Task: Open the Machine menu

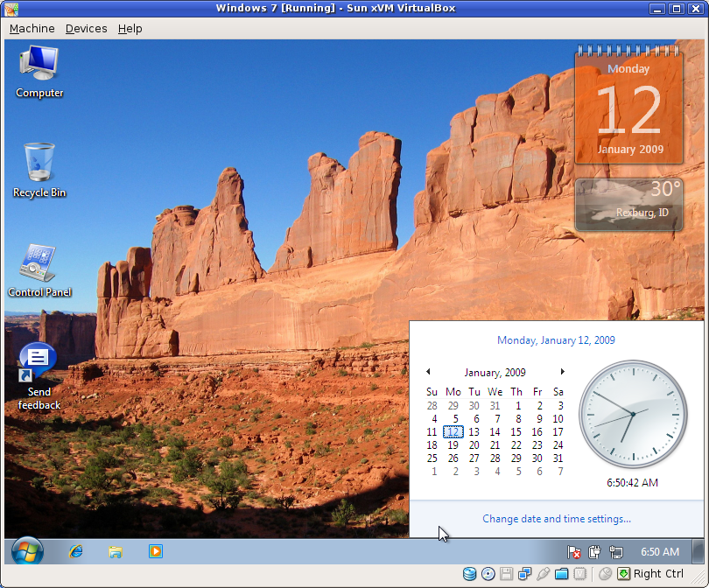Action: click(32, 28)
